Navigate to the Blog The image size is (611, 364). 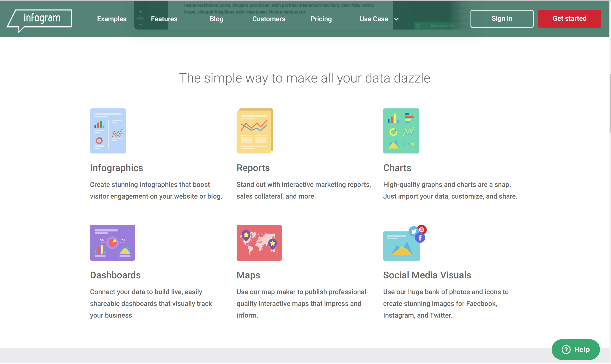click(x=216, y=19)
